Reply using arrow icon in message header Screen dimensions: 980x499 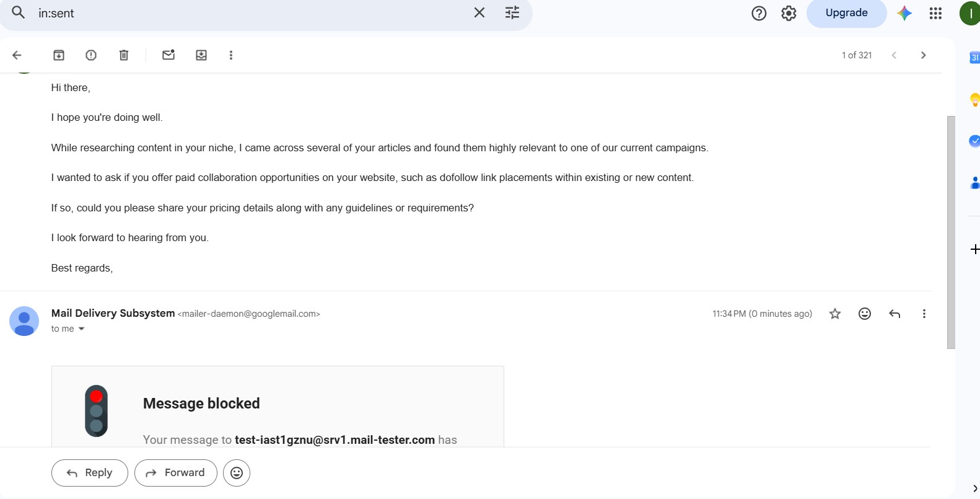click(895, 314)
